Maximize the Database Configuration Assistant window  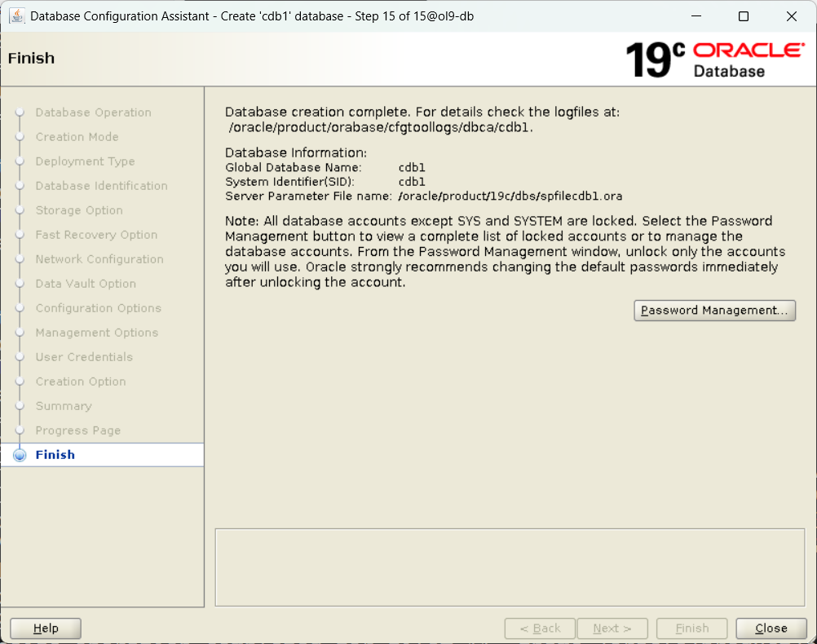click(x=744, y=16)
